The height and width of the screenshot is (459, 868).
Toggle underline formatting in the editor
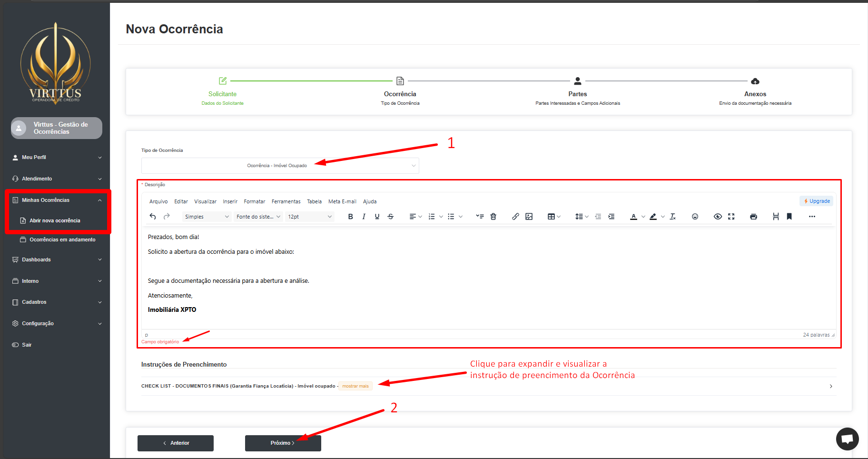pos(377,217)
